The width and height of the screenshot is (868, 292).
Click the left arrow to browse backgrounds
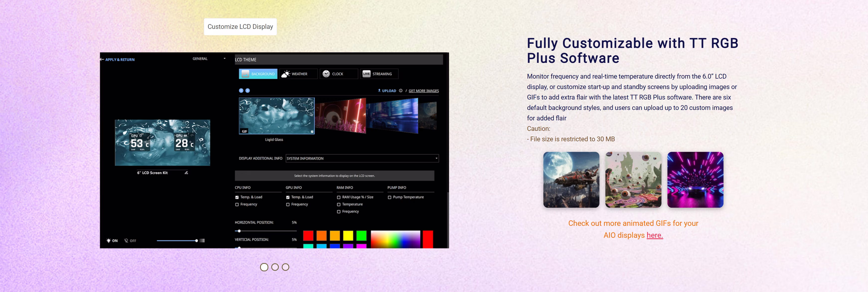pos(241,90)
